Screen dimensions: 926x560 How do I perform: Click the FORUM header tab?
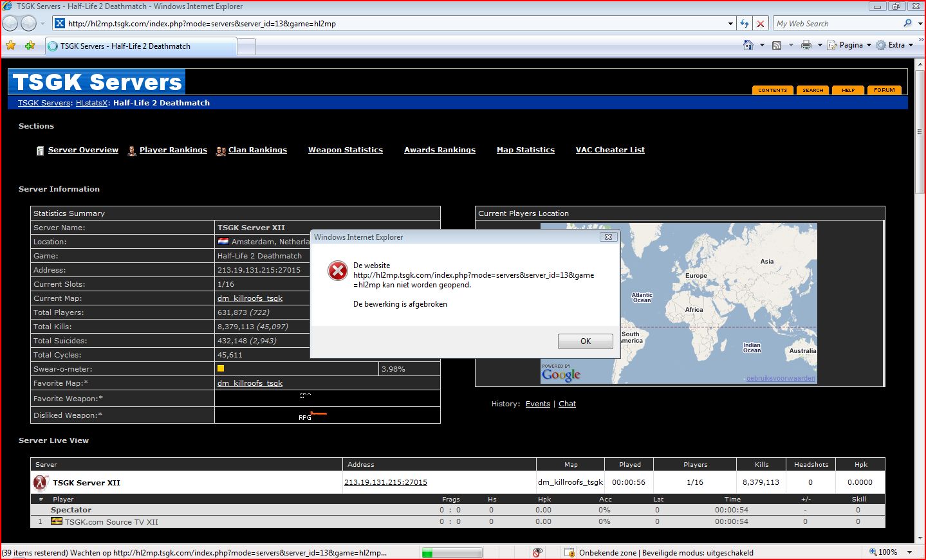click(x=884, y=90)
